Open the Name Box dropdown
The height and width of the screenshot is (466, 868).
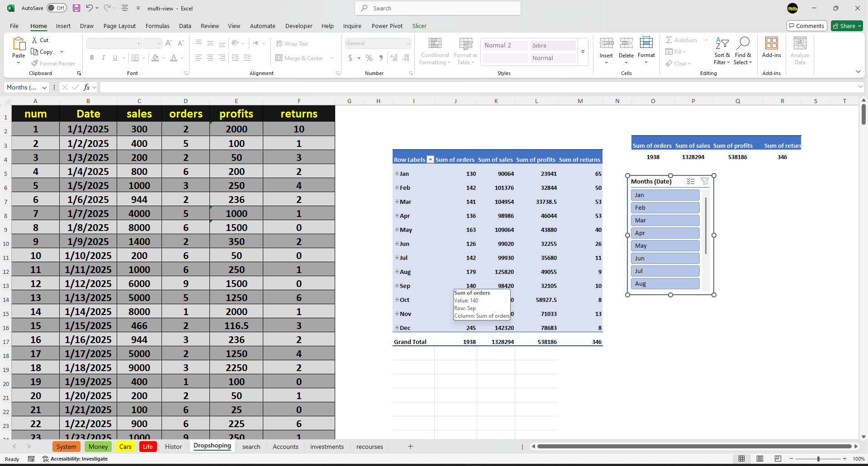(x=44, y=87)
